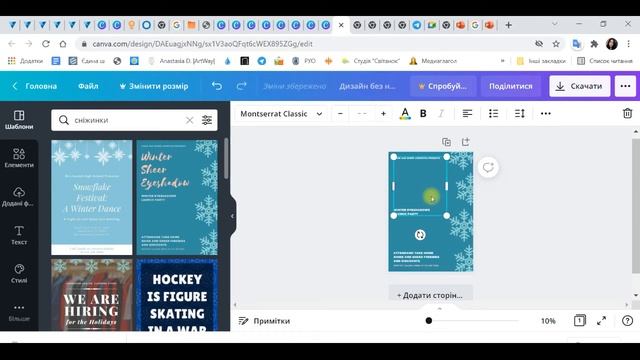The width and height of the screenshot is (640, 360).
Task: Open Notes (Примітки)
Action: coord(264,321)
